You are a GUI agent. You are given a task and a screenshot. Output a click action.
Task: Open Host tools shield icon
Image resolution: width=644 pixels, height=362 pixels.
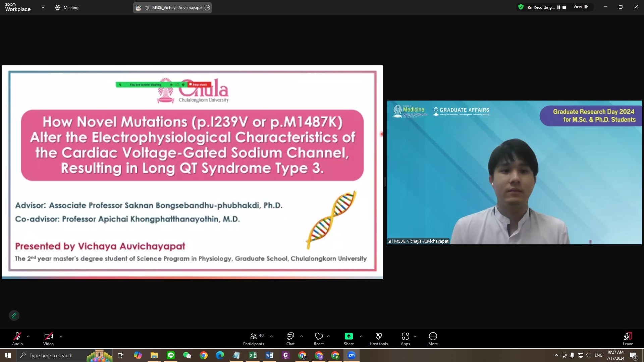pyautogui.click(x=378, y=339)
